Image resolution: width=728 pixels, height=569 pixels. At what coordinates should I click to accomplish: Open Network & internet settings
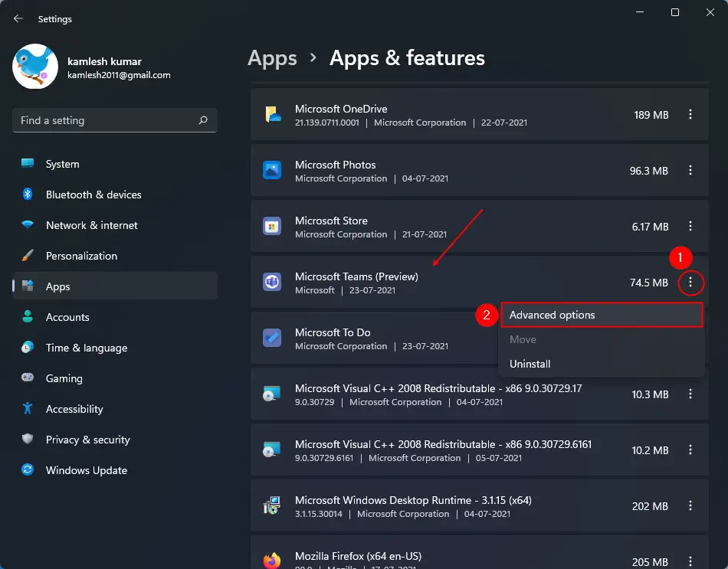click(115, 225)
